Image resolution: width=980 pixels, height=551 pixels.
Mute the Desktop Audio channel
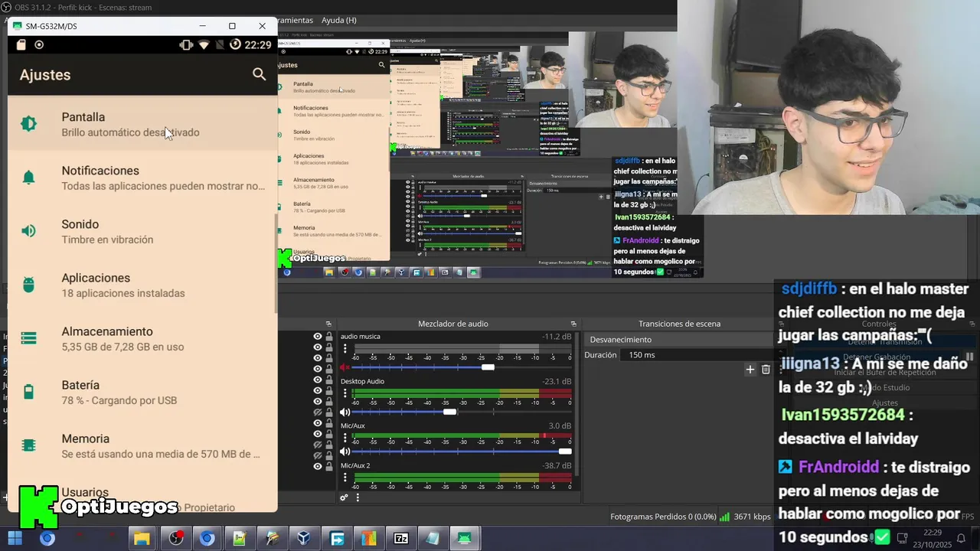pyautogui.click(x=345, y=412)
